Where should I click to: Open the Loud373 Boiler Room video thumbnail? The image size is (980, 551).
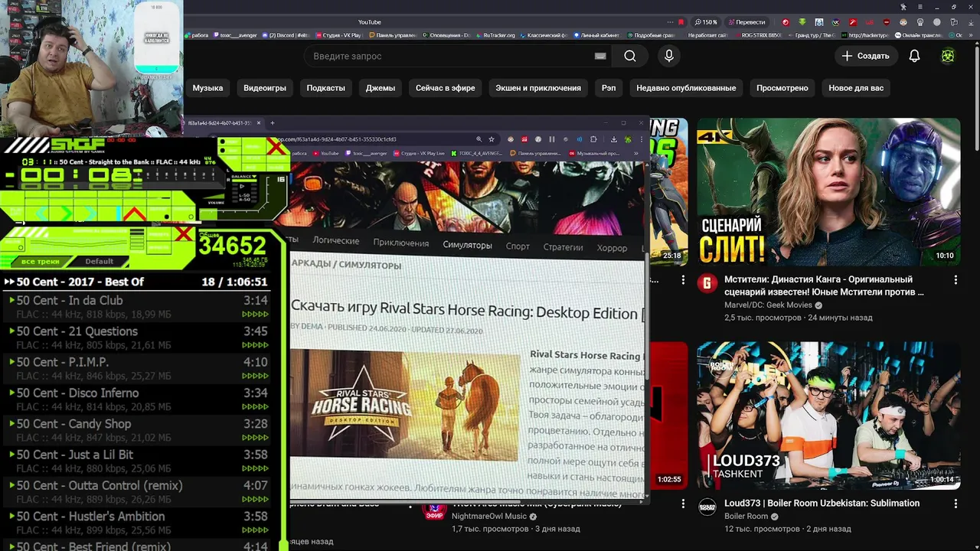click(828, 416)
